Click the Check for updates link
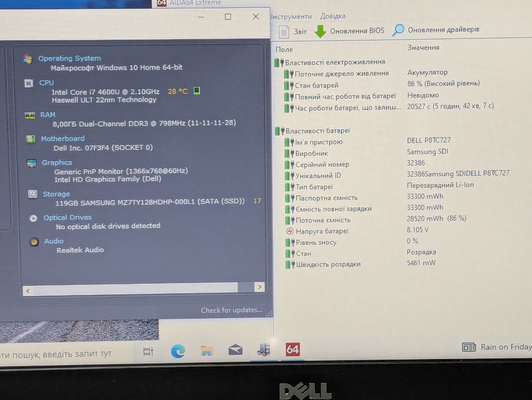 click(232, 310)
